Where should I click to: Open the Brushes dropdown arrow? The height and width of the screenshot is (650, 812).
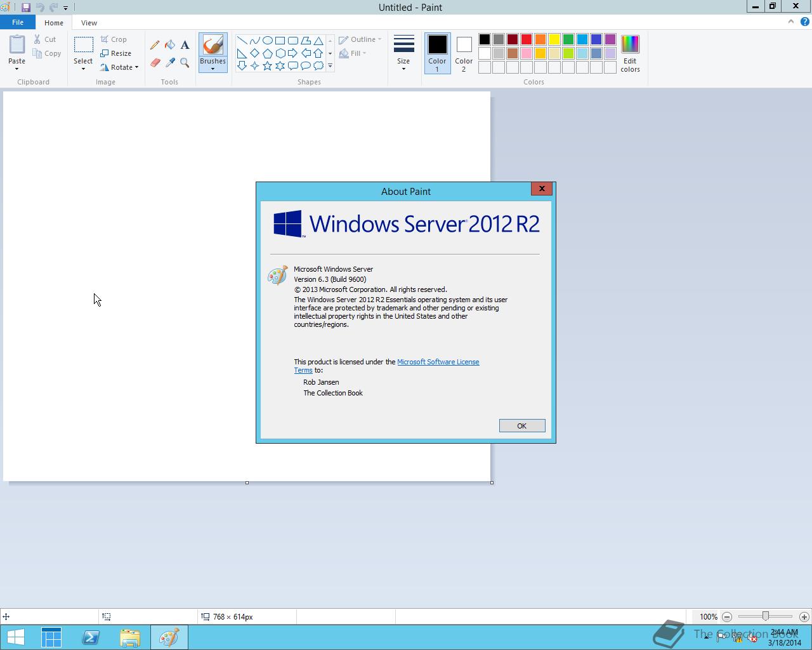pyautogui.click(x=213, y=69)
